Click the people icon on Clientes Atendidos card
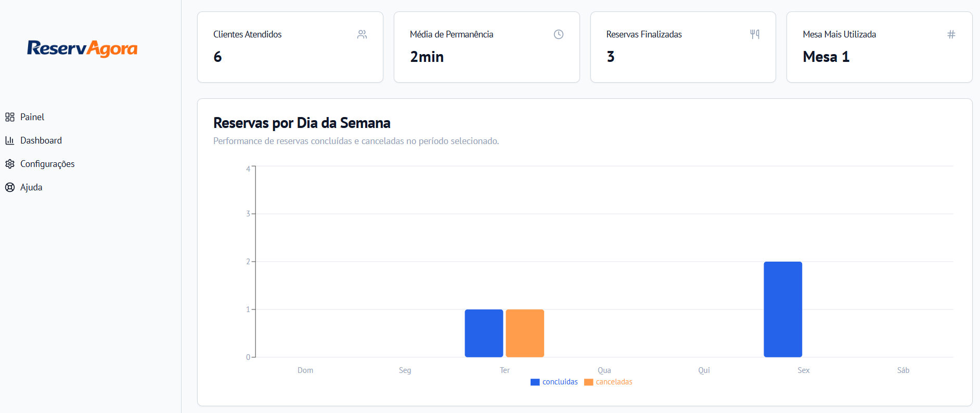This screenshot has width=980, height=413. [362, 34]
